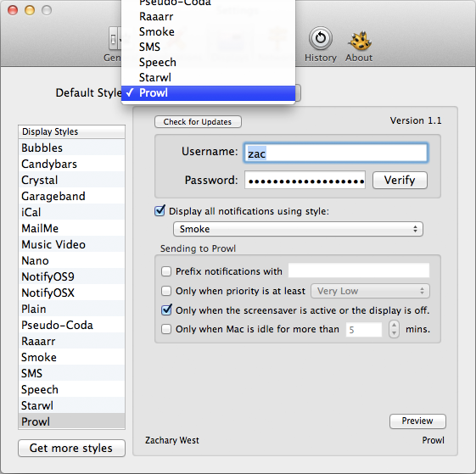This screenshot has height=474, width=476.
Task: Select Music Video display style
Action: tap(71, 244)
